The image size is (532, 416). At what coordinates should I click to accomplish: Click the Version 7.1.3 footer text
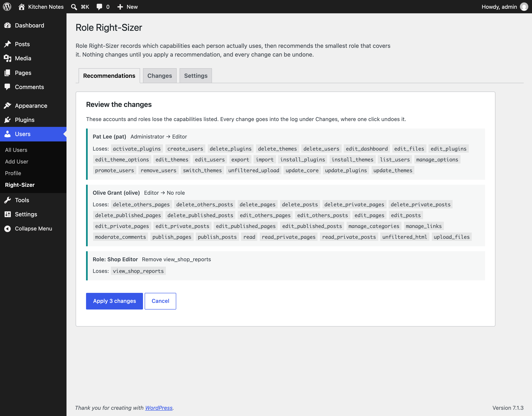(x=508, y=408)
